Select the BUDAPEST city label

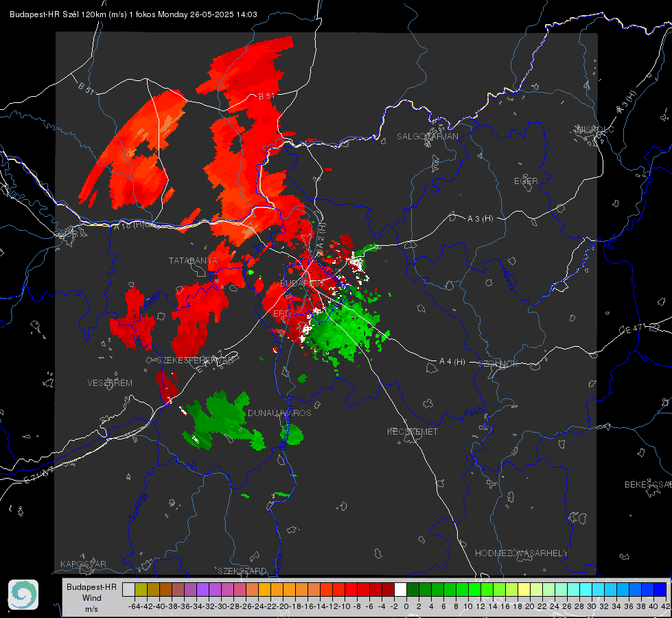(x=302, y=284)
